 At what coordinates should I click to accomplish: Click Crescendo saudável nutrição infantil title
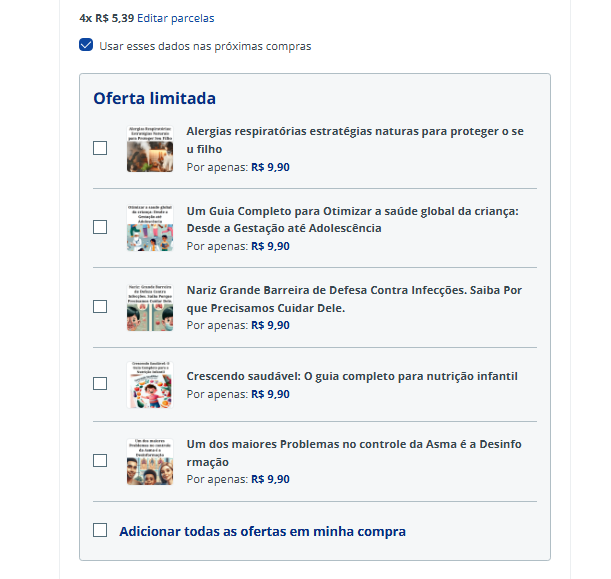click(x=352, y=376)
